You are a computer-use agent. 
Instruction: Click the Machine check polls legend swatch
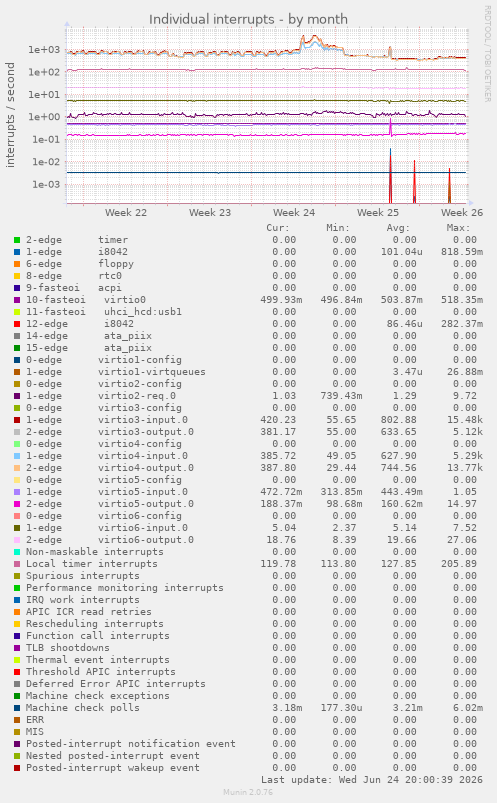pos(17,708)
